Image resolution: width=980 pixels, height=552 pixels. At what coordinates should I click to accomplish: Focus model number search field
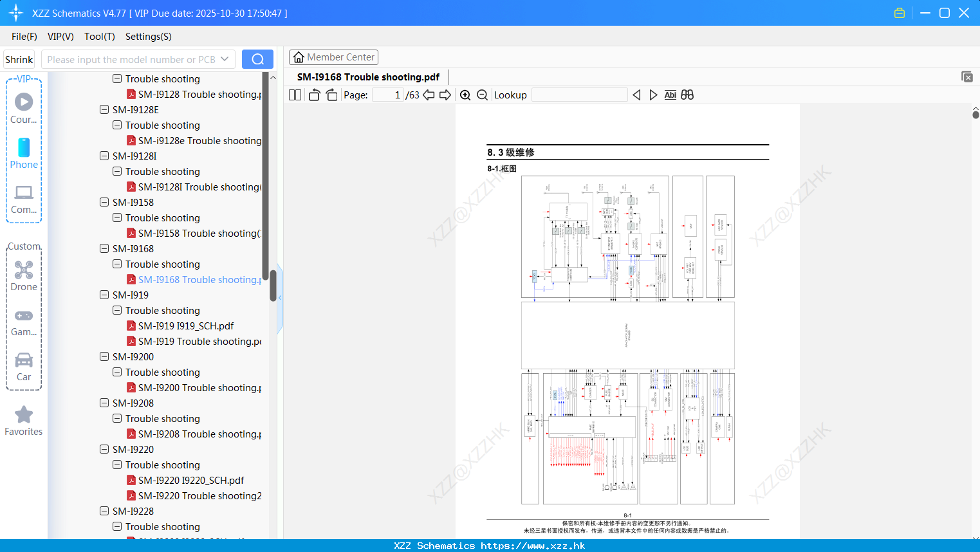(x=138, y=59)
